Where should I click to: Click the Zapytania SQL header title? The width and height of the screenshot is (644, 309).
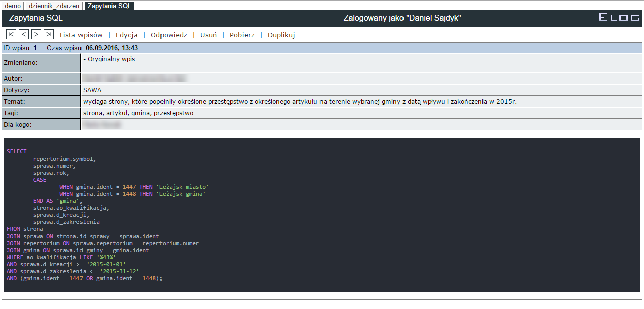click(x=36, y=18)
